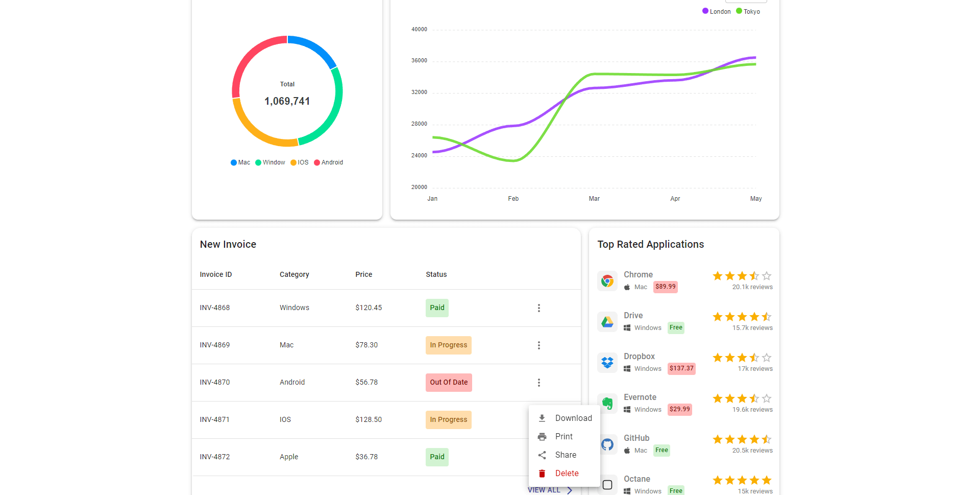
Task: Click the $36.78 price cell
Action: (366, 457)
